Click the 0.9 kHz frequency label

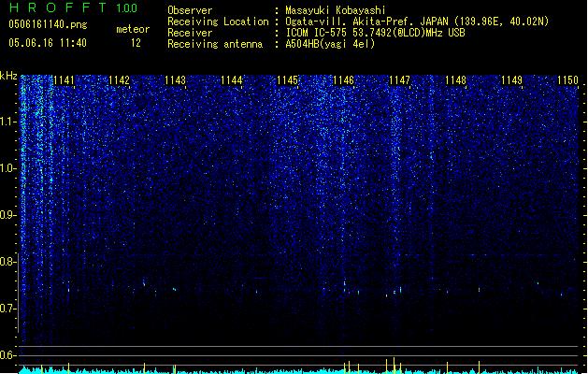[7, 215]
